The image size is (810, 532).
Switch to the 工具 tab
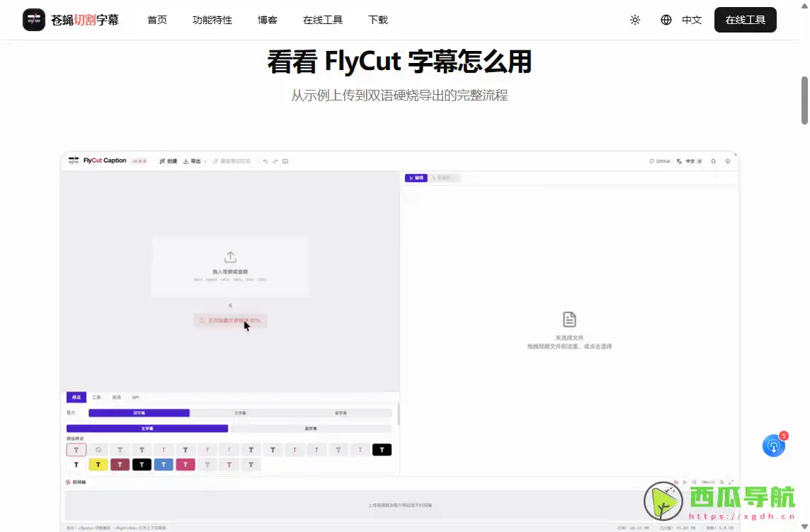coord(96,398)
